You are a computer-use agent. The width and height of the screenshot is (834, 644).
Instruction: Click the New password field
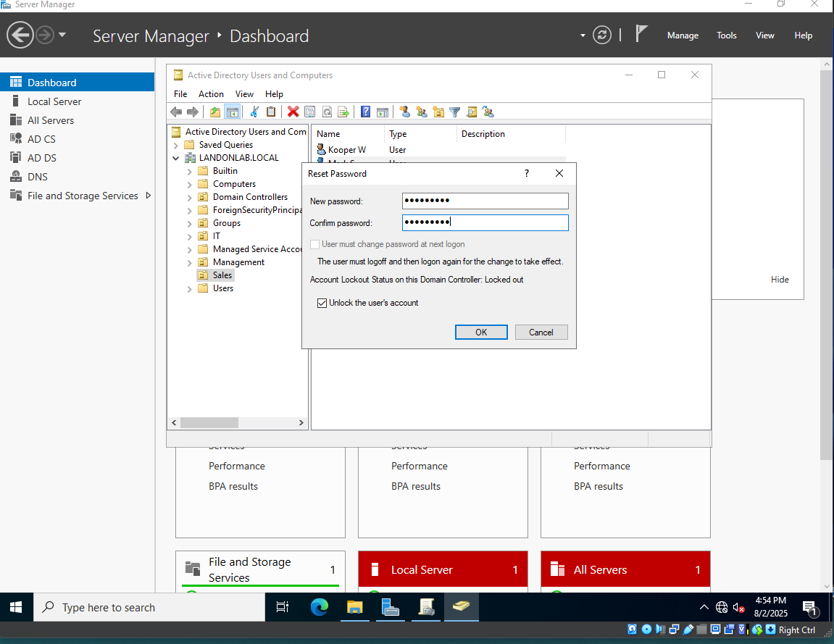coord(485,201)
